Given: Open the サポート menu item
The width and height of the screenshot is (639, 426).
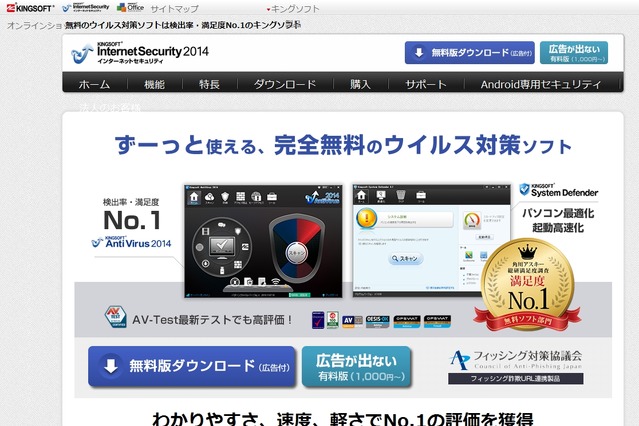Looking at the screenshot, I should point(426,84).
